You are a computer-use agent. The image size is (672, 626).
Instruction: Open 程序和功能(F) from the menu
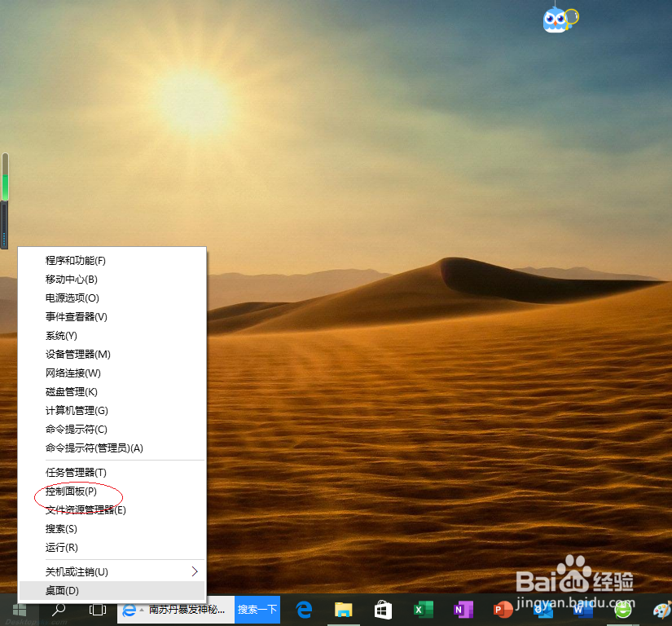pos(112,261)
